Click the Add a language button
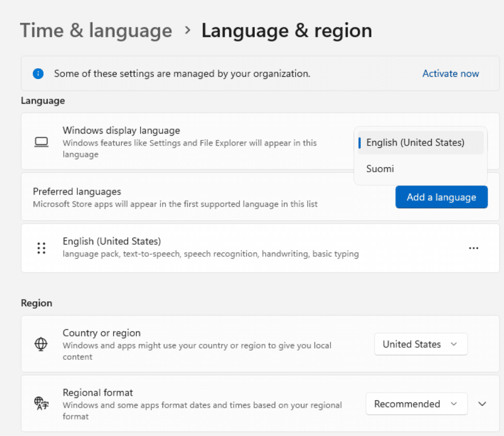 pos(441,197)
